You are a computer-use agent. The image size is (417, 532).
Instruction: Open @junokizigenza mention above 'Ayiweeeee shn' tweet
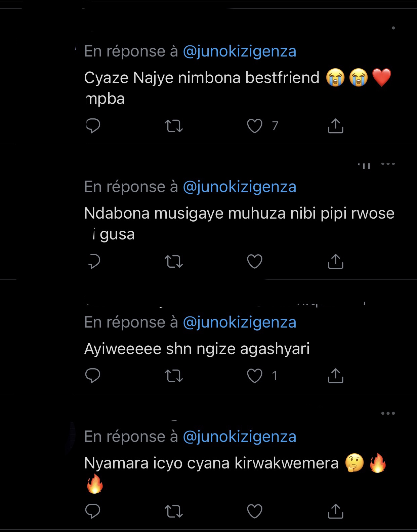tap(240, 322)
